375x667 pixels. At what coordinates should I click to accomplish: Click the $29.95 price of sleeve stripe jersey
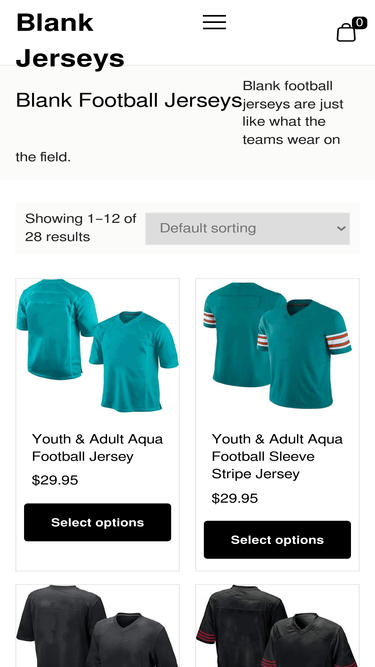coord(235,498)
